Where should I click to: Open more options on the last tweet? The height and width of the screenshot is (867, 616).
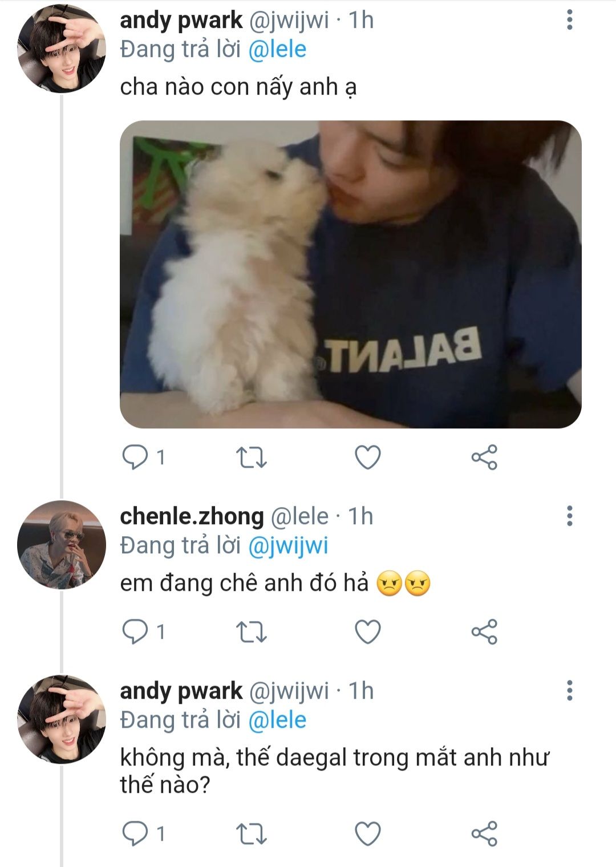click(569, 691)
